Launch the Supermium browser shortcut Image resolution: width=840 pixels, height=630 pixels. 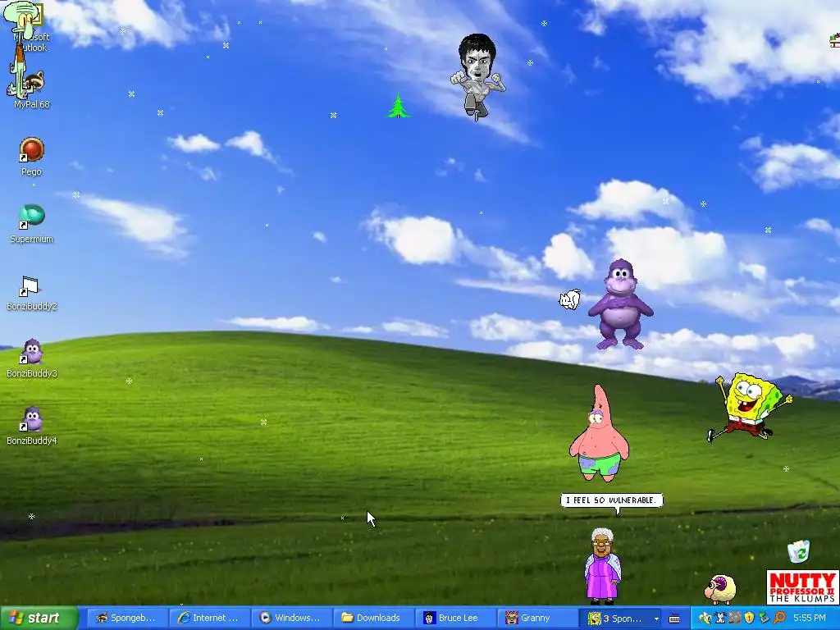(32, 223)
